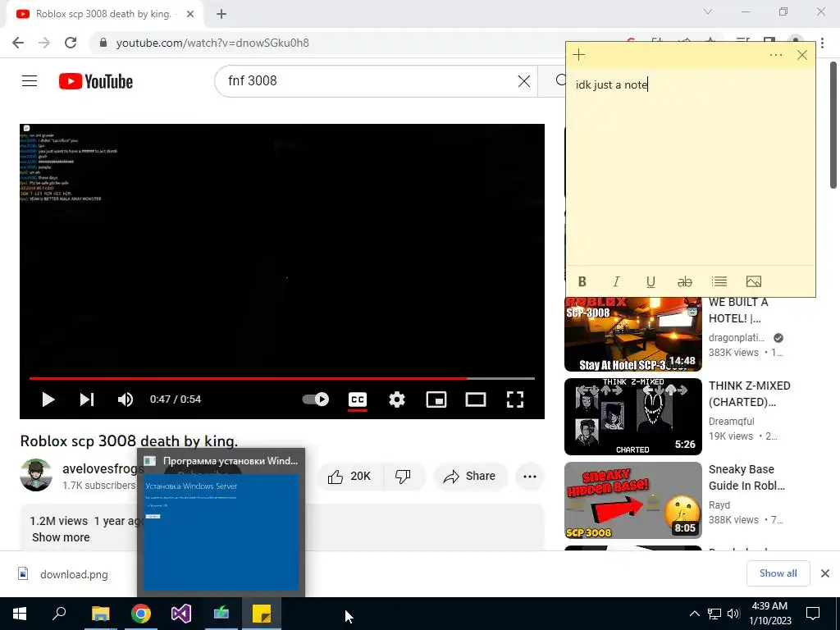Go back in Chrome
Viewport: 840px width, 630px height.
18,43
